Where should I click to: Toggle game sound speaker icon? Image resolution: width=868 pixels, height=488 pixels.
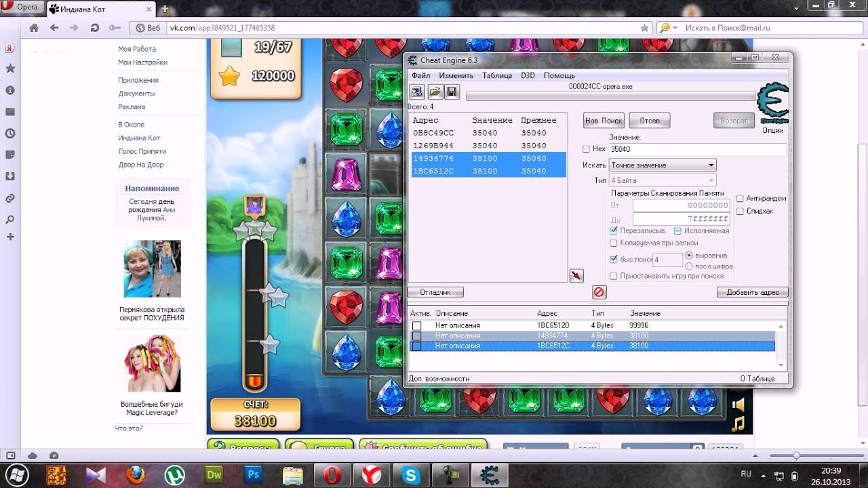738,405
